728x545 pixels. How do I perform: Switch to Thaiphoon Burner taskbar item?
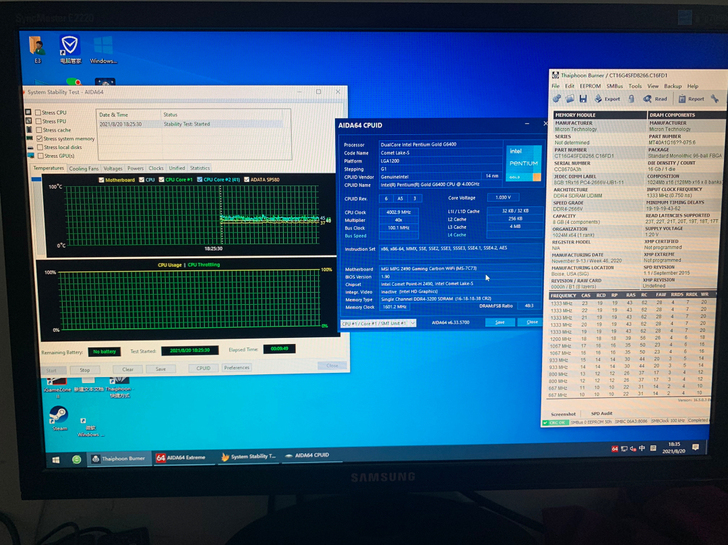pyautogui.click(x=119, y=459)
